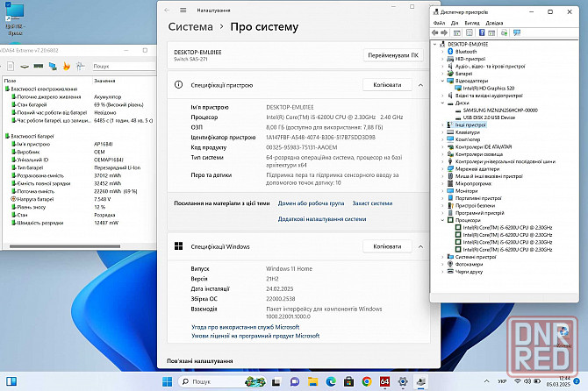The image size is (588, 391).
Task: Select Інші пристрої in Device Manager tree
Action: pyautogui.click(x=470, y=125)
